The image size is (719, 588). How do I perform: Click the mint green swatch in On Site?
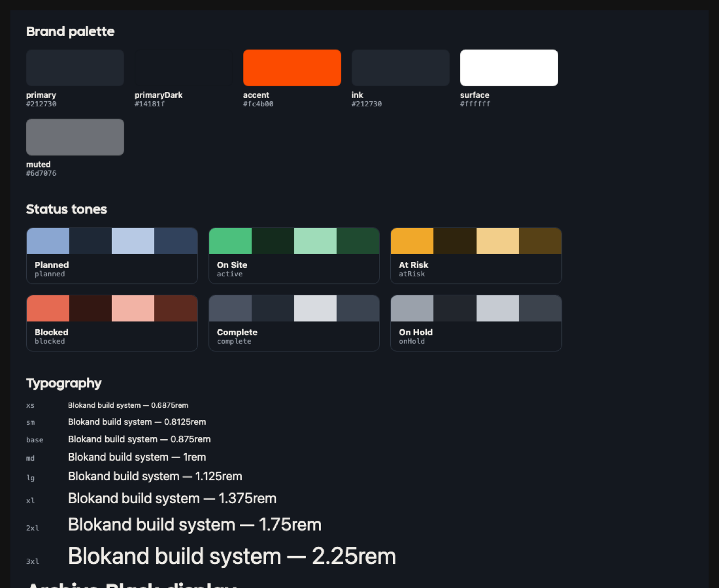coord(315,241)
